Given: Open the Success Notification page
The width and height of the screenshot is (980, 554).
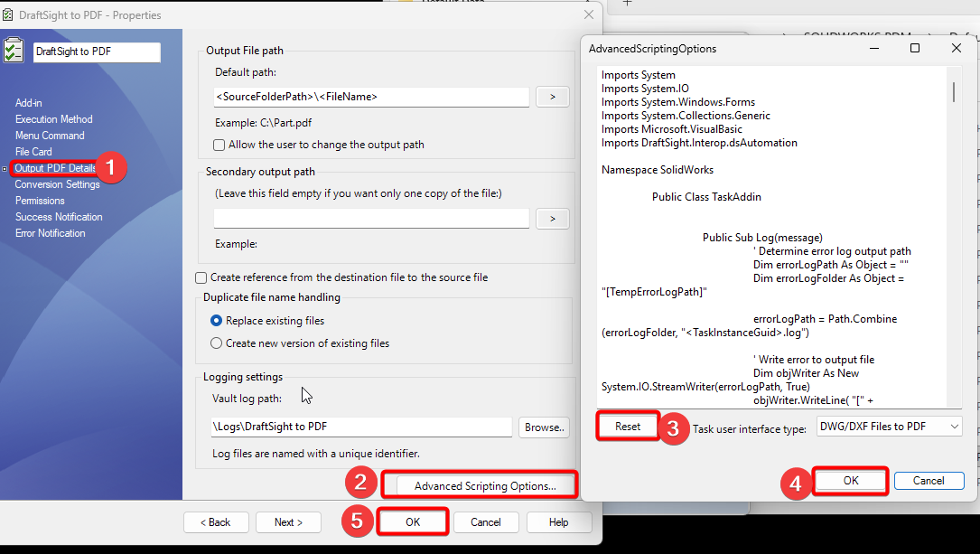Looking at the screenshot, I should tap(59, 216).
